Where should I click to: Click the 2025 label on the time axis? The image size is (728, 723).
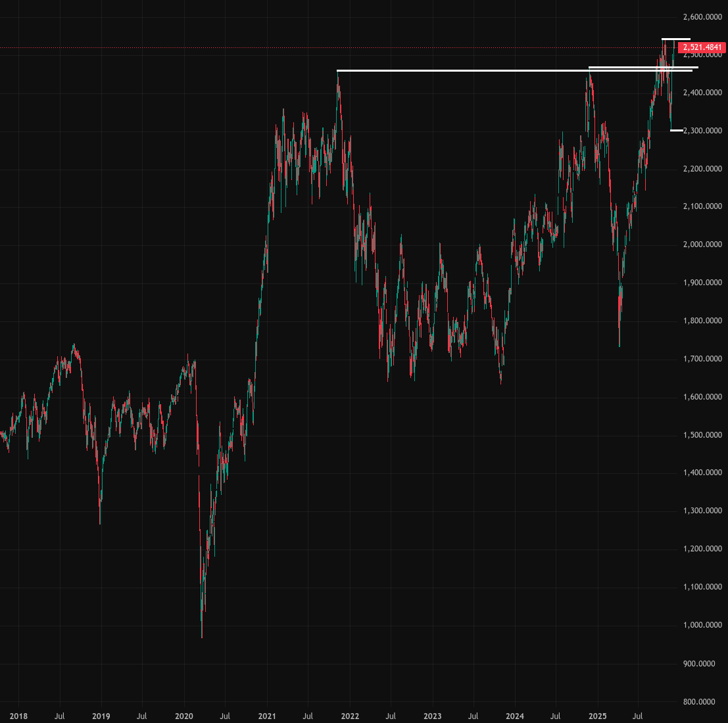[x=598, y=716]
